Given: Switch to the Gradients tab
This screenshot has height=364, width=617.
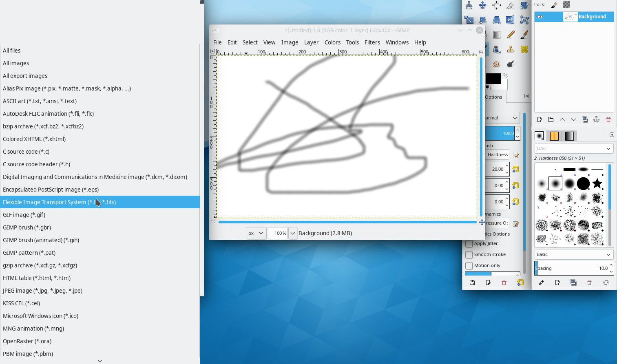Looking at the screenshot, I should pos(569,136).
